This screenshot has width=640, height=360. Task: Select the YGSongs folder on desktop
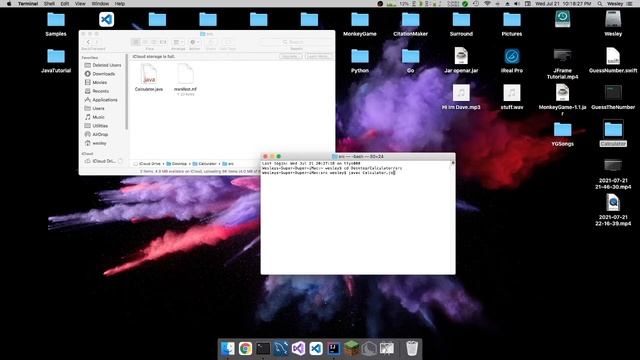(562, 134)
